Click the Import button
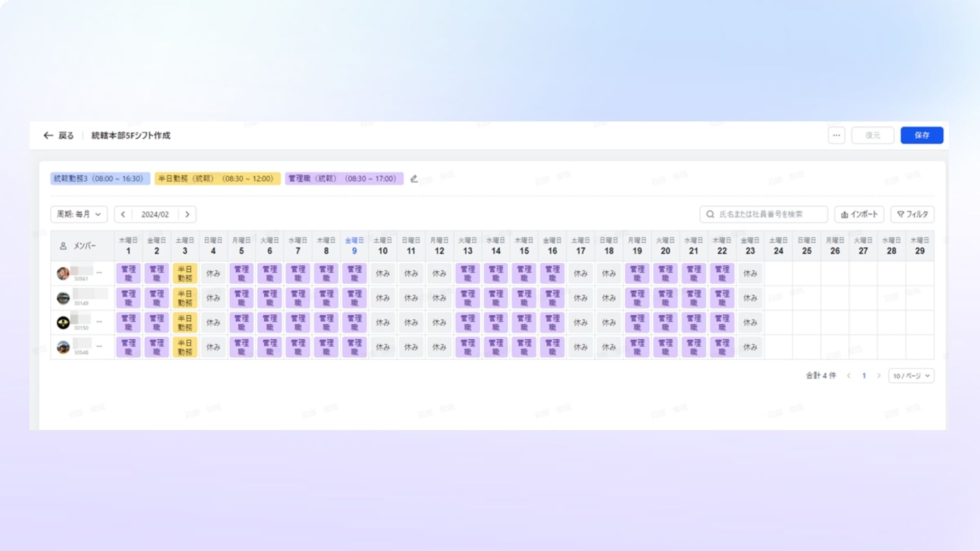This screenshot has height=551, width=980. click(859, 214)
